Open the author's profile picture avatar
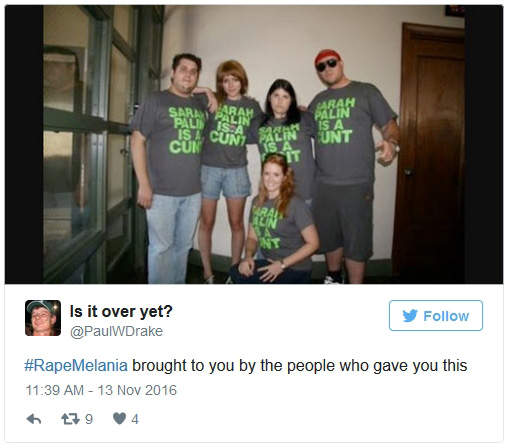Viewport: 508px width, 448px height. [x=43, y=318]
